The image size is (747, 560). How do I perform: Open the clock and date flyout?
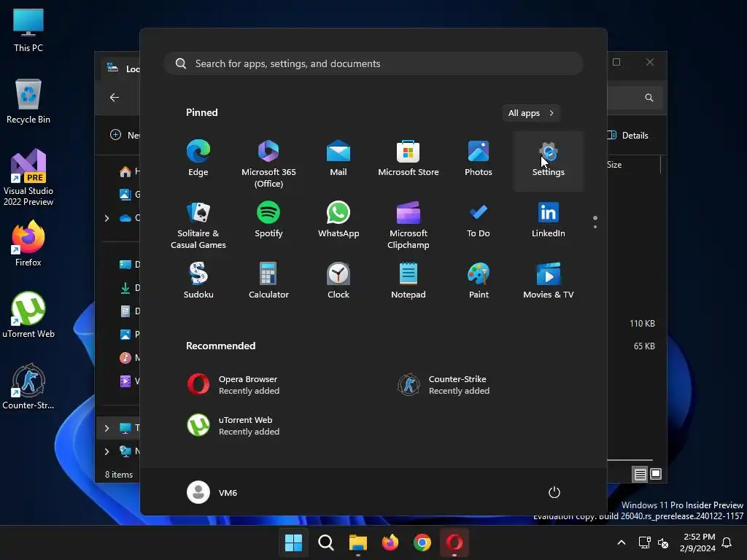697,542
